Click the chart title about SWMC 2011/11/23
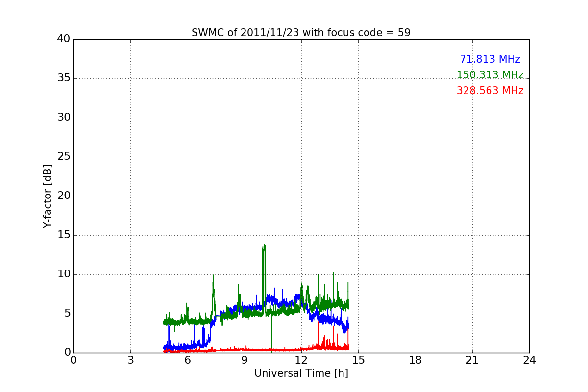The height and width of the screenshot is (392, 588). coord(301,33)
